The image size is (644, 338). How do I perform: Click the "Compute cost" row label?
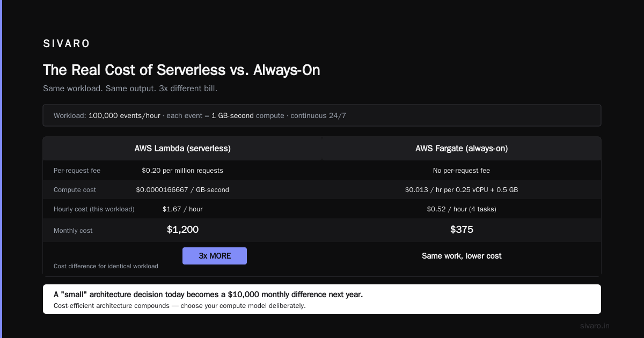[x=75, y=190]
